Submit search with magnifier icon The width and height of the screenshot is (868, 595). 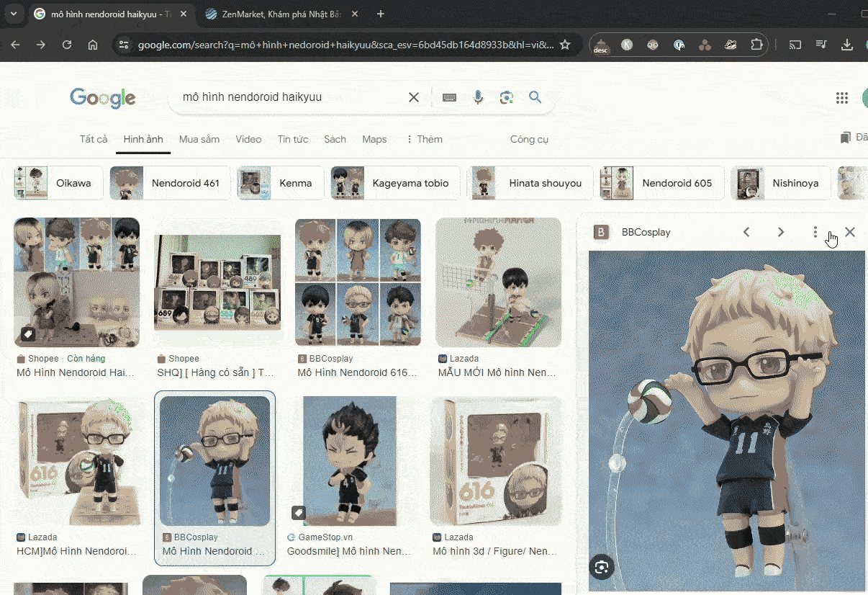535,97
